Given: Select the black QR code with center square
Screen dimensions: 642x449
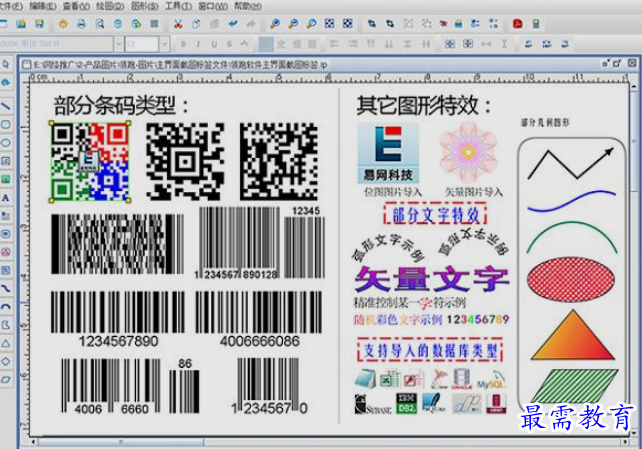Looking at the screenshot, I should (185, 162).
